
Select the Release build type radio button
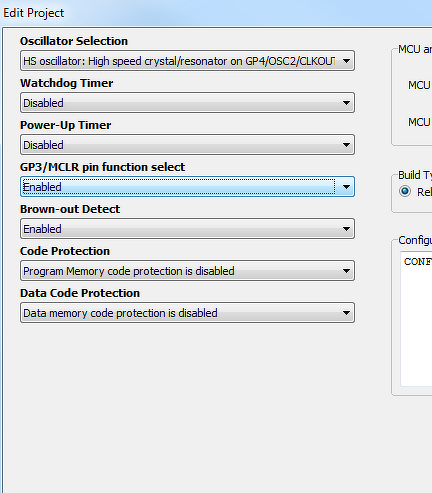405,191
